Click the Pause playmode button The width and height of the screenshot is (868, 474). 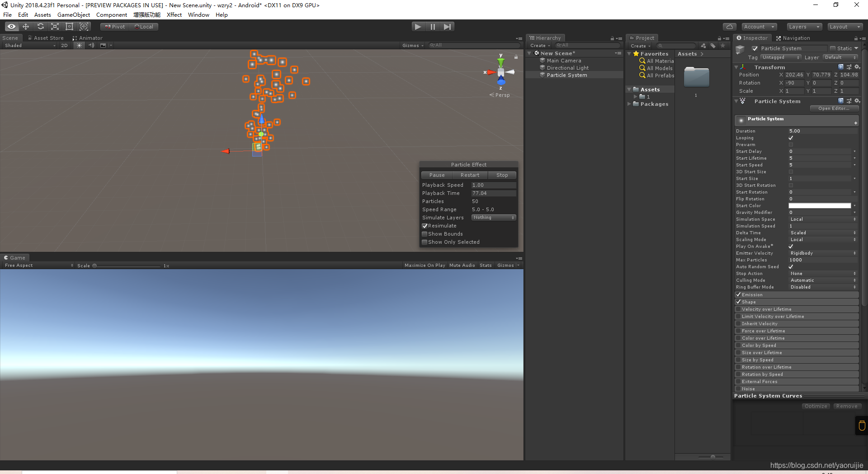click(x=433, y=27)
